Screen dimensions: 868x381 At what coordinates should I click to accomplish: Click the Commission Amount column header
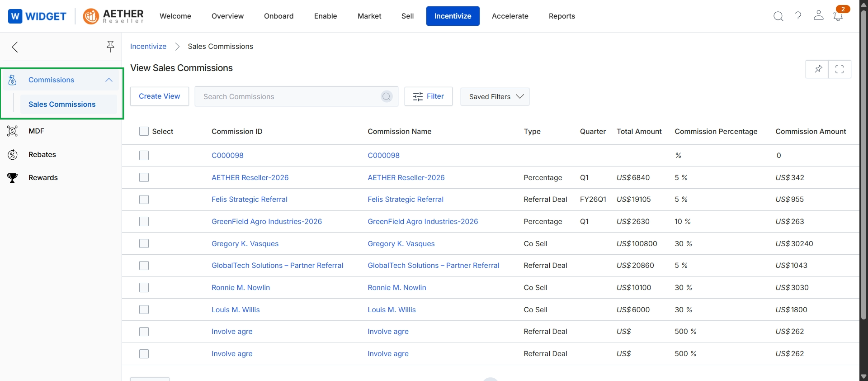tap(811, 131)
